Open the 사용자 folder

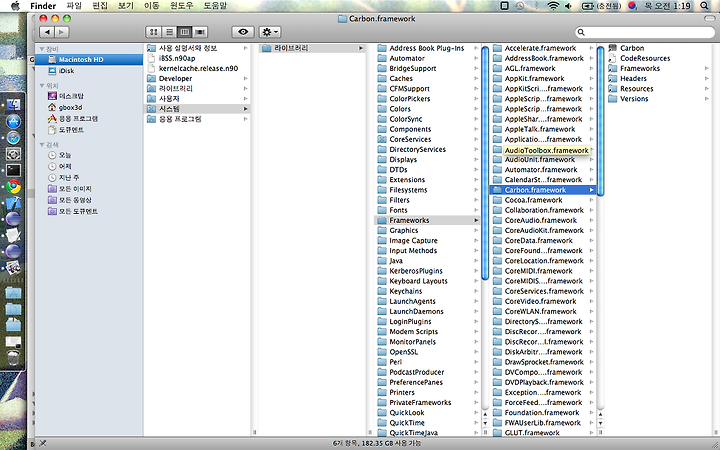[197, 99]
